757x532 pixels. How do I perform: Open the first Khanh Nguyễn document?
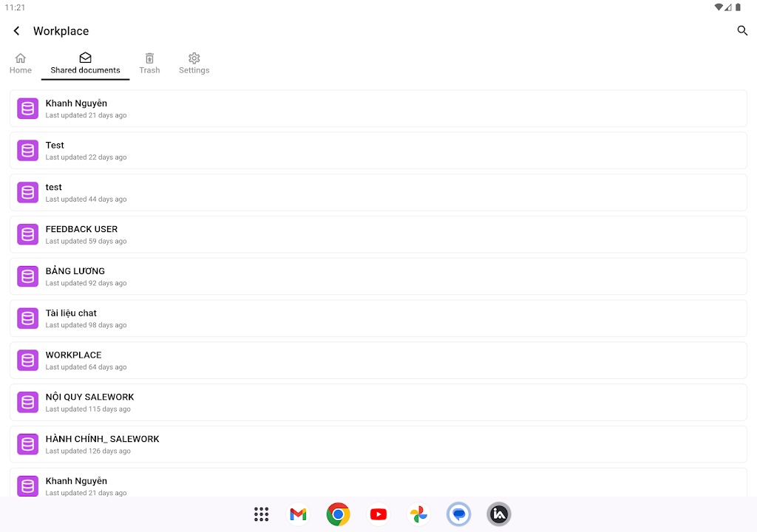pos(378,109)
